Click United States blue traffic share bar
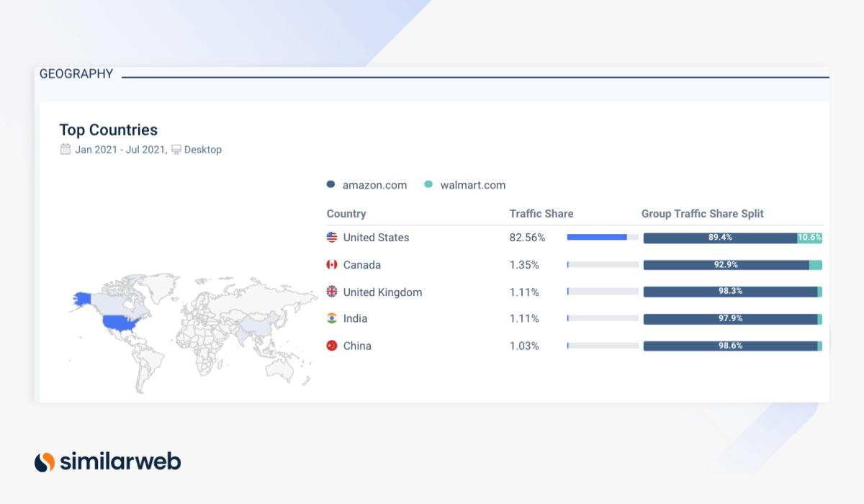 597,237
